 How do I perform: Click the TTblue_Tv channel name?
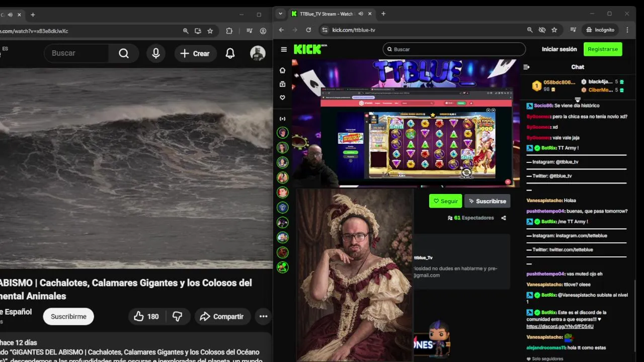click(x=423, y=258)
